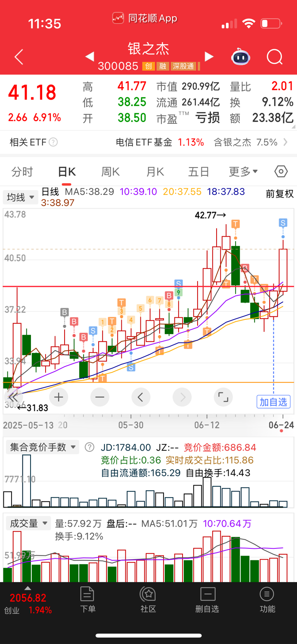Screen dimensions: 297x644
Task: Open the 更多 period dropdown
Action: click(x=243, y=172)
